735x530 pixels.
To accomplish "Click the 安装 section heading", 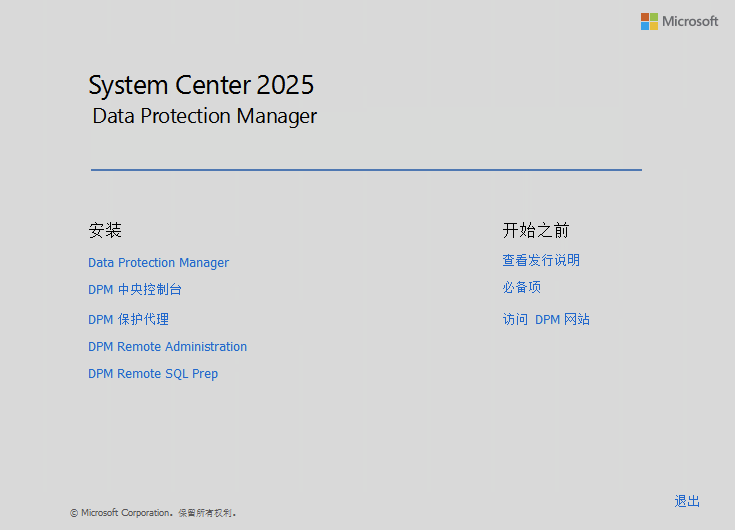I will click(x=105, y=230).
